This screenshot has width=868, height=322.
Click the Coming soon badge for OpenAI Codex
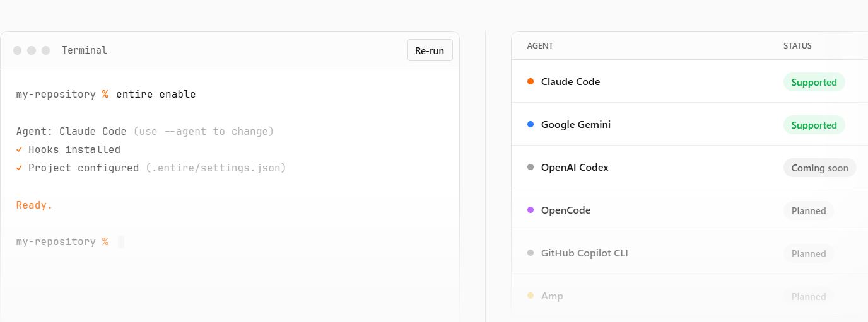tap(819, 168)
